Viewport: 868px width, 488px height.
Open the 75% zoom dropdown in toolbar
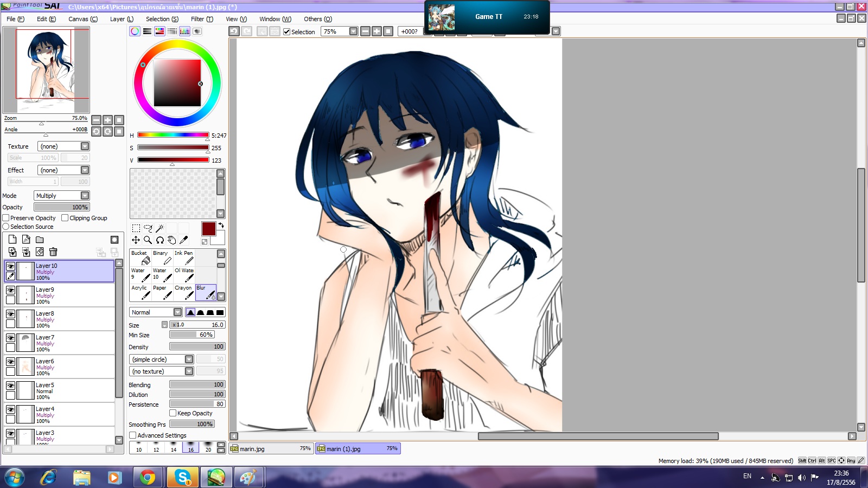click(353, 31)
